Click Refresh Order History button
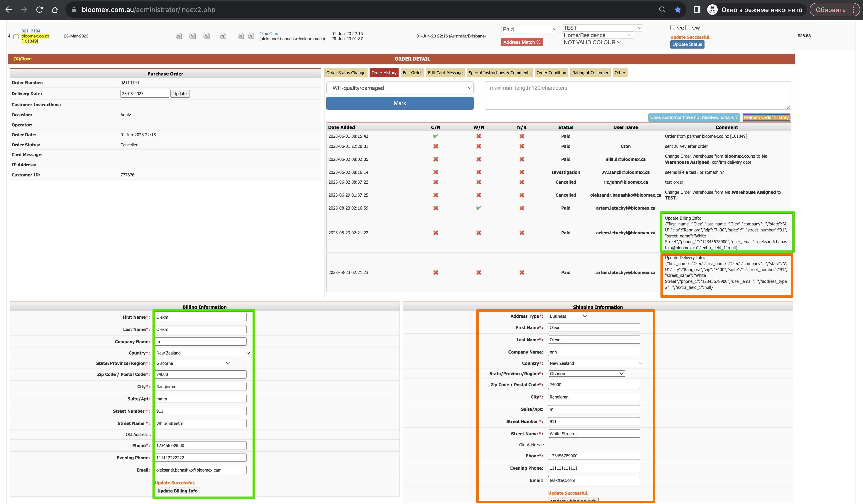This screenshot has height=504, width=863. click(x=766, y=117)
